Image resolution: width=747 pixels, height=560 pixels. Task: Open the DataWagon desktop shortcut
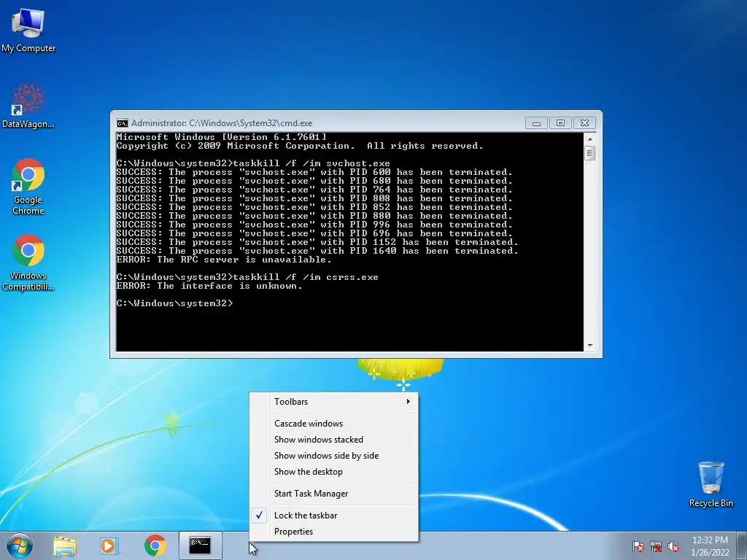(x=28, y=106)
